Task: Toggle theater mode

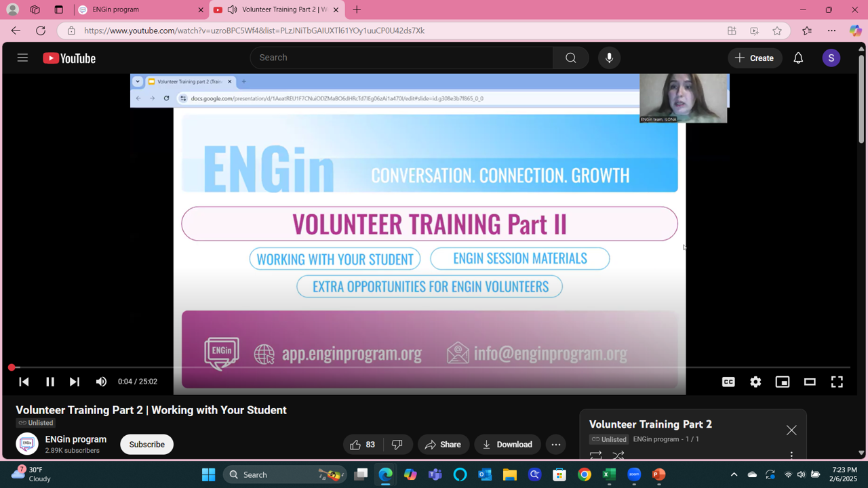Action: pos(810,382)
